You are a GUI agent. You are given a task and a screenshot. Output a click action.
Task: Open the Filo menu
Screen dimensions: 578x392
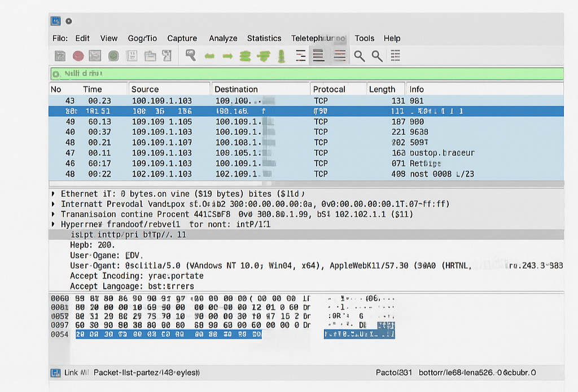[x=60, y=38]
